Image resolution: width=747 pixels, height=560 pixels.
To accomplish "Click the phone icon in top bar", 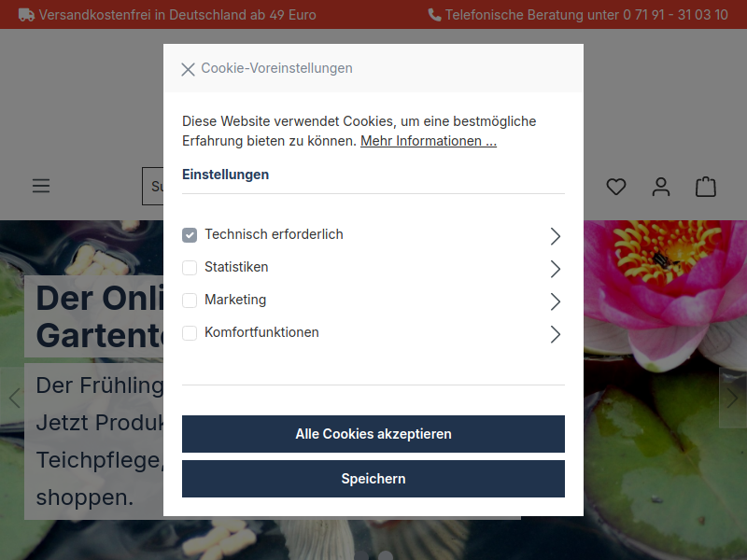I will pyautogui.click(x=434, y=15).
